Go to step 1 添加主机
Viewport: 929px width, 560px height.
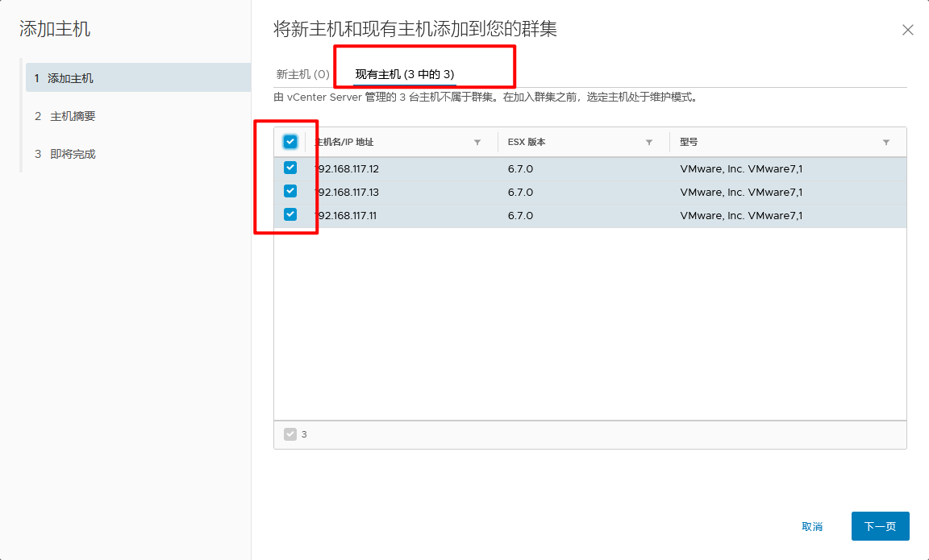click(70, 78)
